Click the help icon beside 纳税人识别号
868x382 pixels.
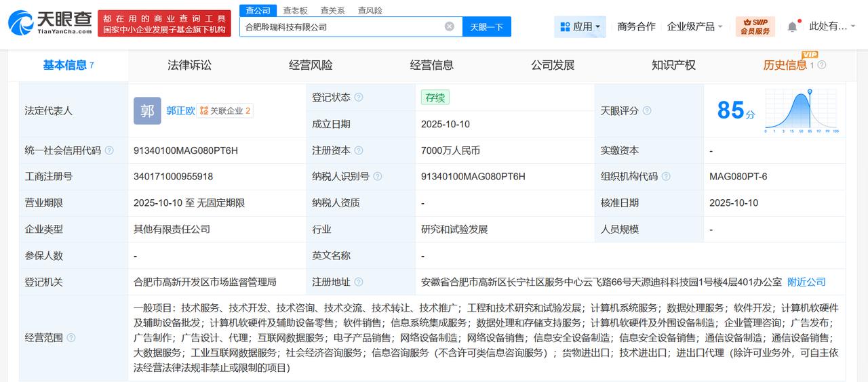(378, 176)
